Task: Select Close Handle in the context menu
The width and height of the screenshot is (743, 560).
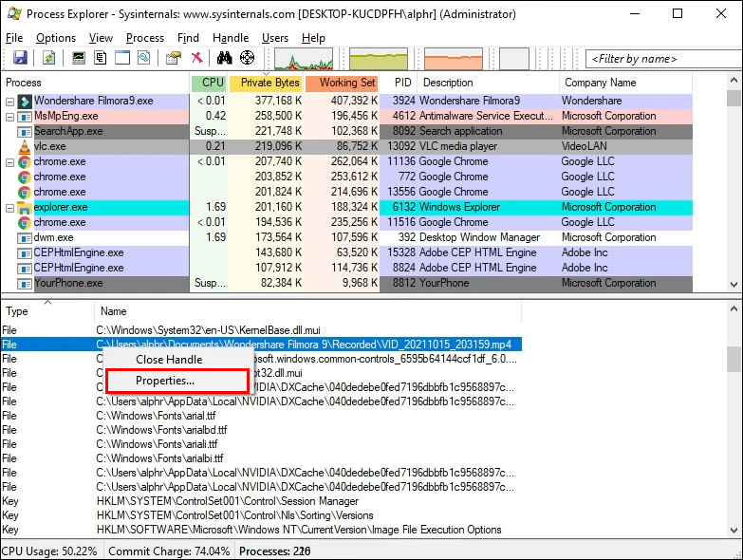Action: pos(169,360)
